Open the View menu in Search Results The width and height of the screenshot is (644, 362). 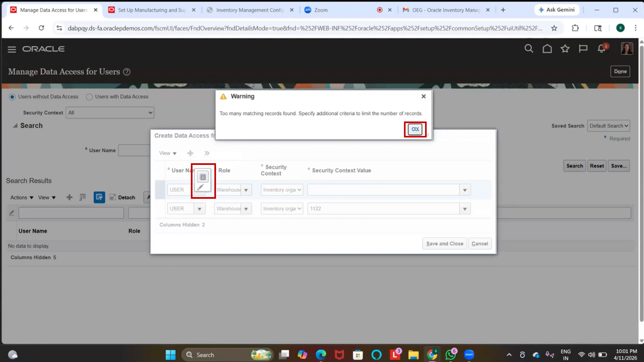tap(47, 197)
